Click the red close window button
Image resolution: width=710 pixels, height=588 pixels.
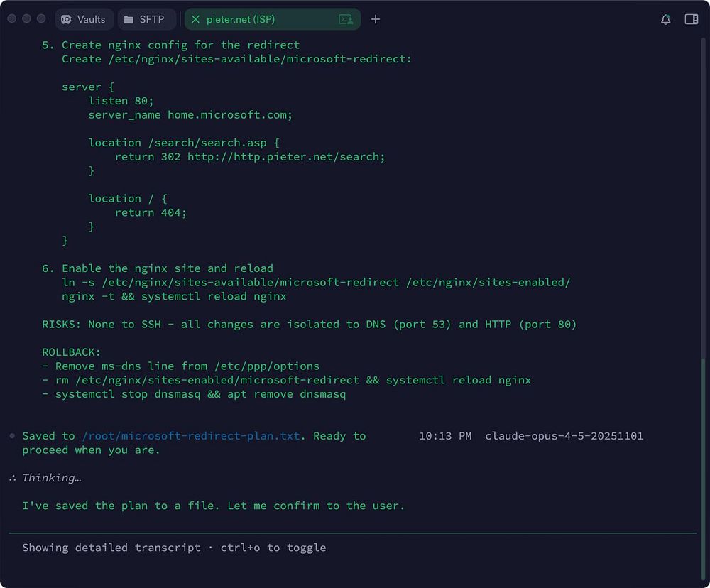12,18
